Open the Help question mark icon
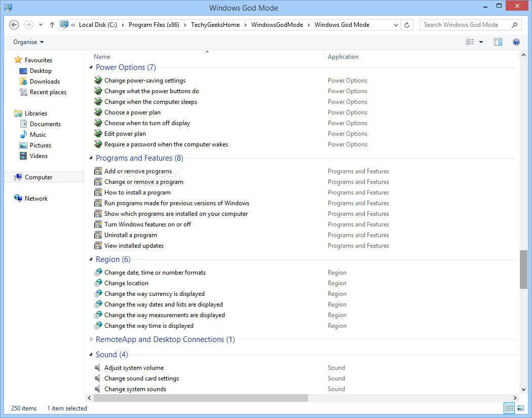The width and height of the screenshot is (532, 418). click(516, 42)
